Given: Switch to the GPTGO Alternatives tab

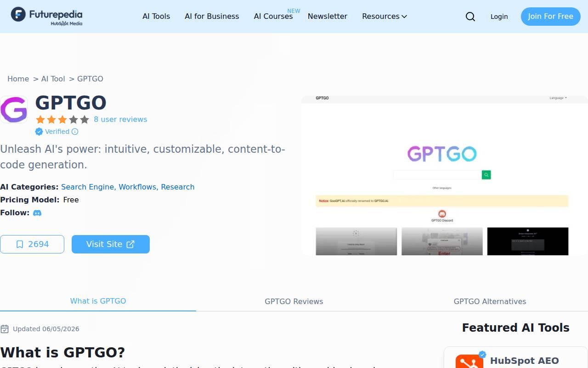Looking at the screenshot, I should (x=490, y=301).
